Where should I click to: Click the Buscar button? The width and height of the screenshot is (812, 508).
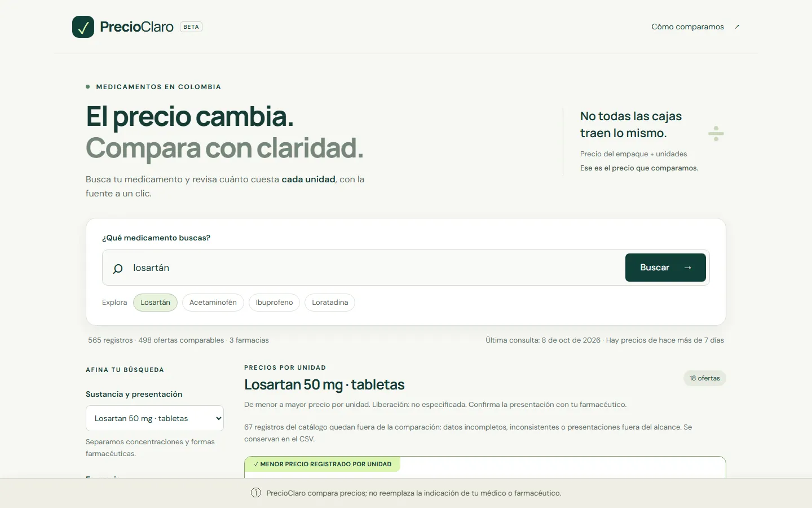click(x=665, y=268)
